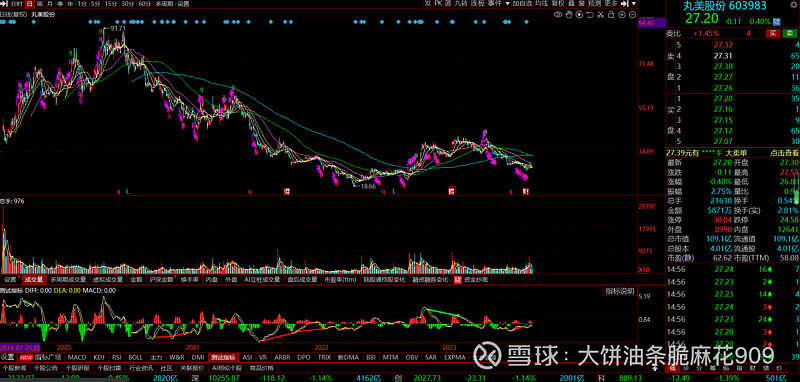Click the zoom out minus circle icon
The image size is (800, 382).
(x=633, y=14)
